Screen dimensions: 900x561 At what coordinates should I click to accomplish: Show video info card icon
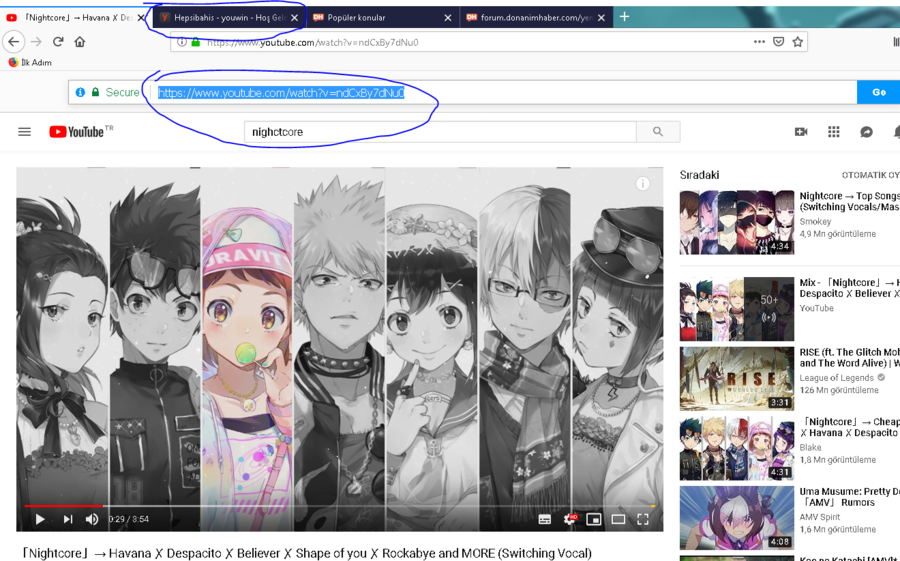pos(643,183)
